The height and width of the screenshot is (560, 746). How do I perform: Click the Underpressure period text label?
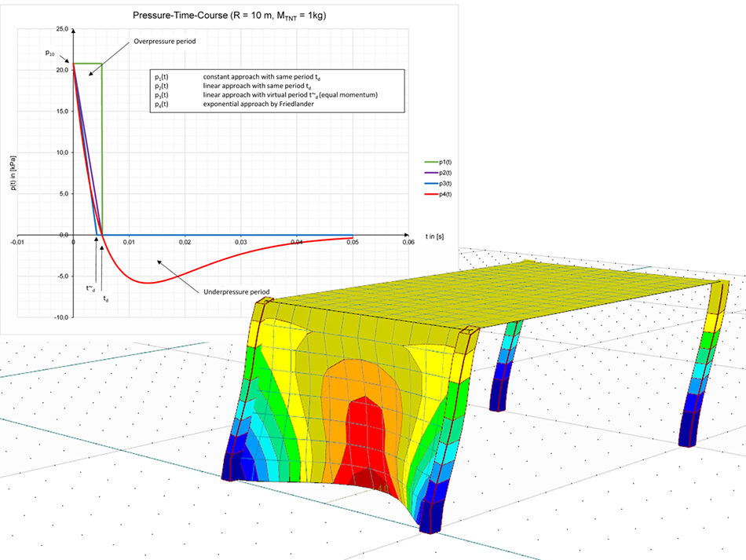238,290
